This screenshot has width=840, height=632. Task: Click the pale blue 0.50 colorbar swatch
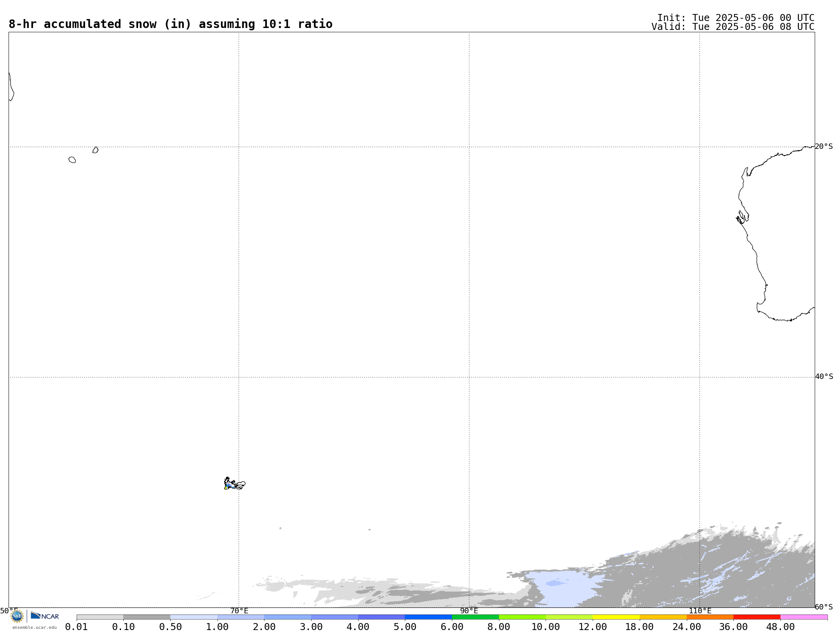(x=194, y=617)
